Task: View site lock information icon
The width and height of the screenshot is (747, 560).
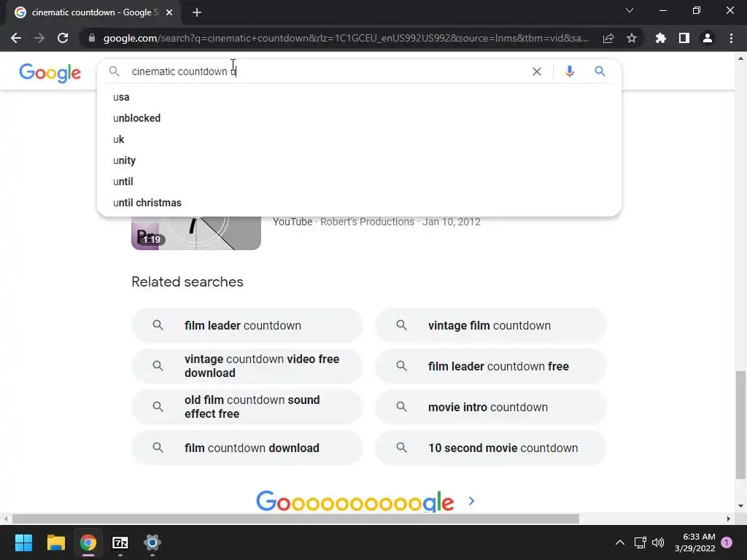Action: click(x=92, y=38)
